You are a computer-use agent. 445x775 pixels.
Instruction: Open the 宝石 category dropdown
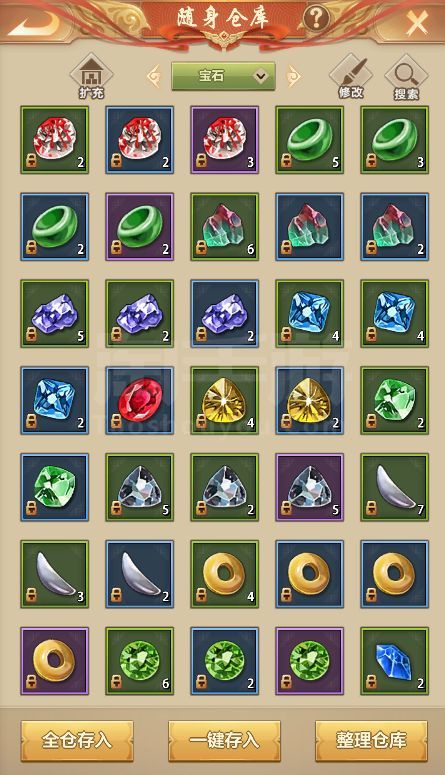(223, 76)
